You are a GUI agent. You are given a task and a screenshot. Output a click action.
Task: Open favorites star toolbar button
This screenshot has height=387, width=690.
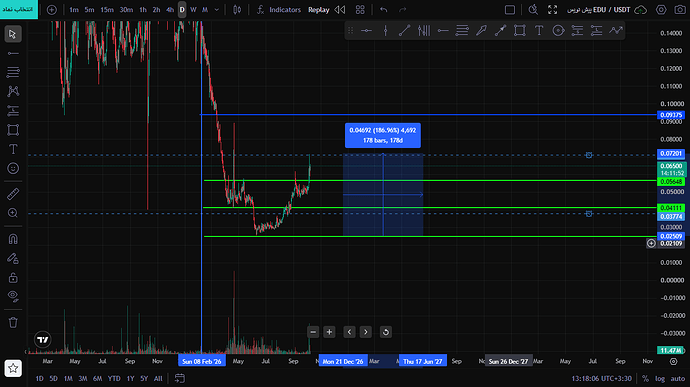pos(13,368)
